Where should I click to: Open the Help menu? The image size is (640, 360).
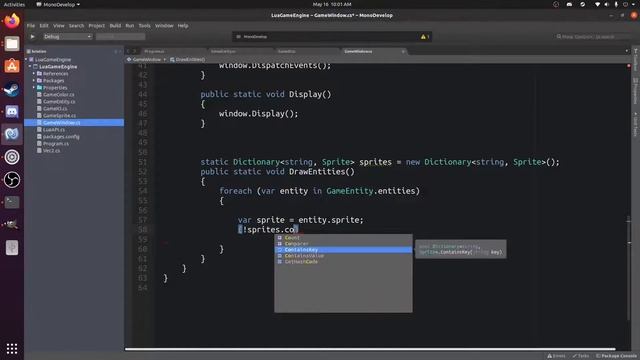point(183,26)
